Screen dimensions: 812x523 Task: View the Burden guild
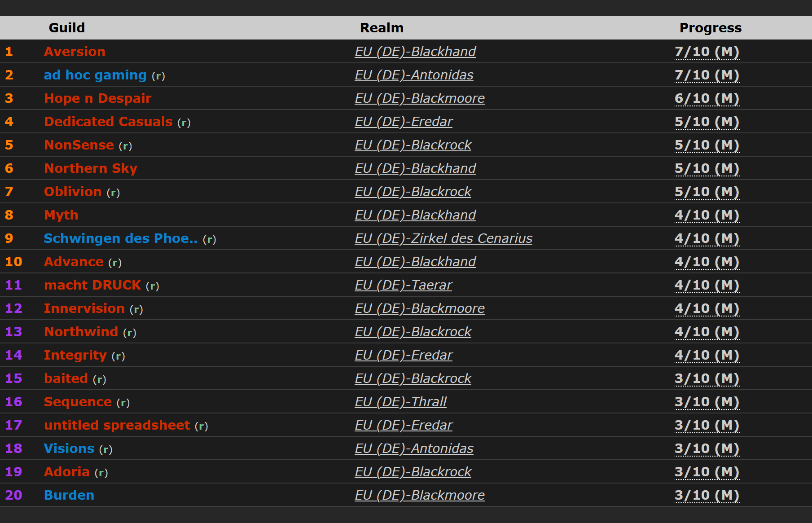(69, 495)
